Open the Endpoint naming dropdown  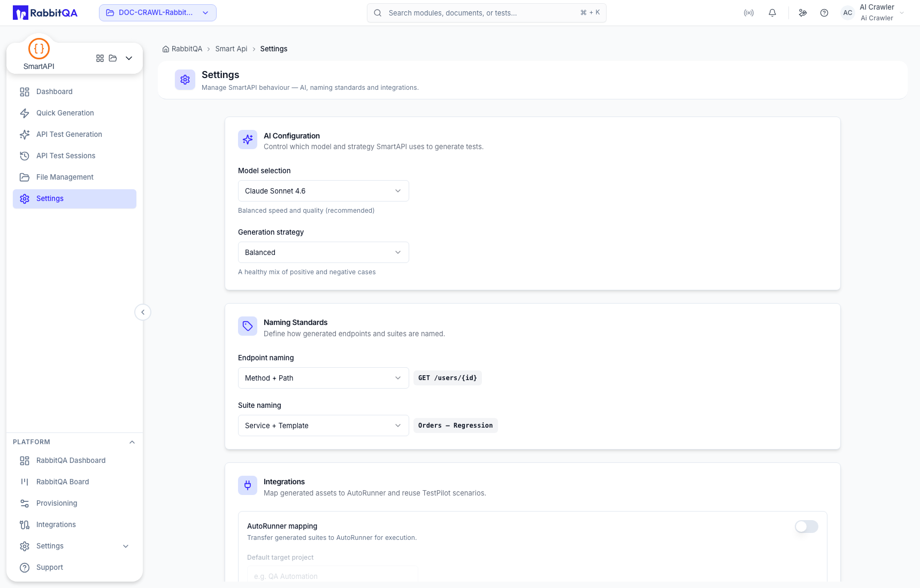click(x=324, y=378)
